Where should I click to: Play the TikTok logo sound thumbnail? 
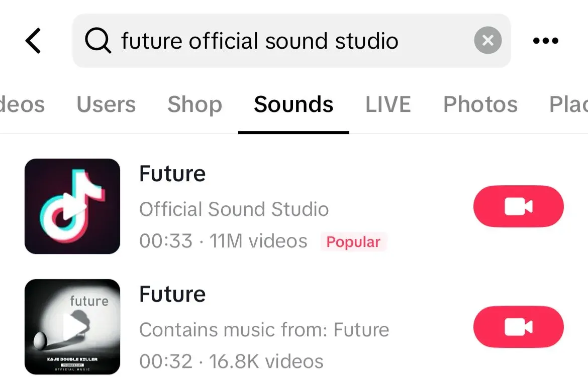coord(72,206)
